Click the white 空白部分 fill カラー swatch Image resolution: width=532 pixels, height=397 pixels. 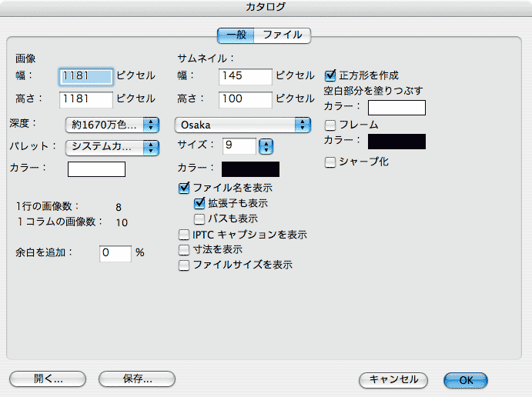click(x=397, y=108)
